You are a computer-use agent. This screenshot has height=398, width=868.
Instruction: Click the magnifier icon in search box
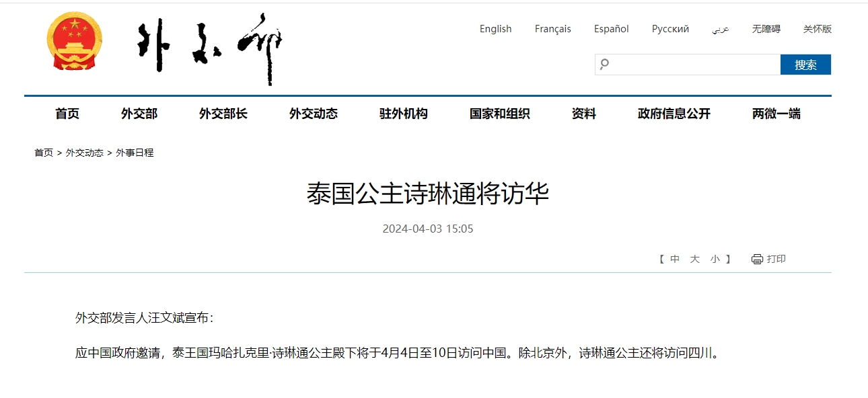pyautogui.click(x=604, y=65)
